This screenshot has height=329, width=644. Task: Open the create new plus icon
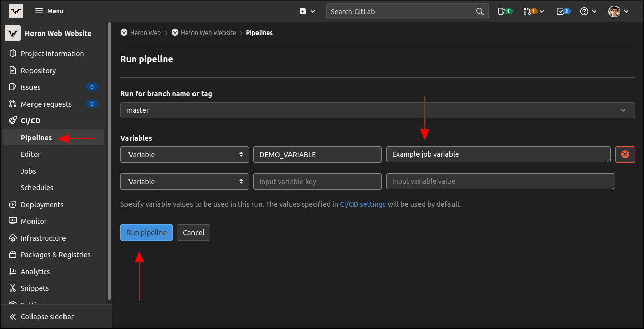[307, 11]
